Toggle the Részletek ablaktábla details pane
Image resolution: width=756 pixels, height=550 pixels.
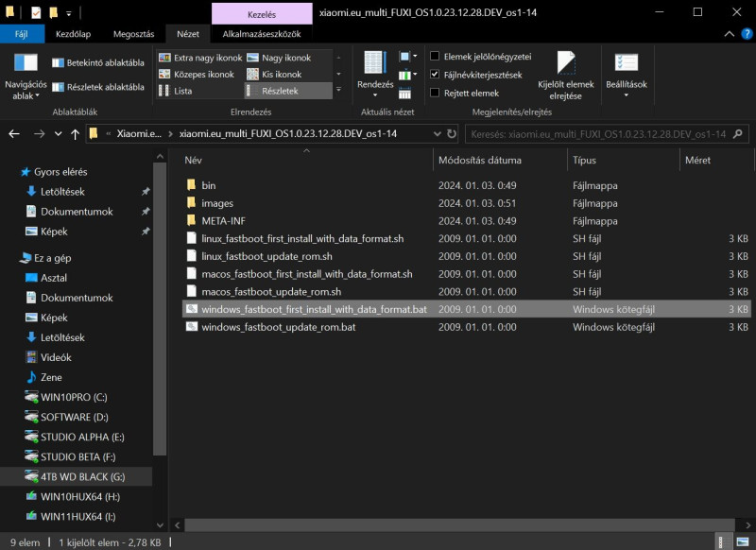[x=98, y=87]
